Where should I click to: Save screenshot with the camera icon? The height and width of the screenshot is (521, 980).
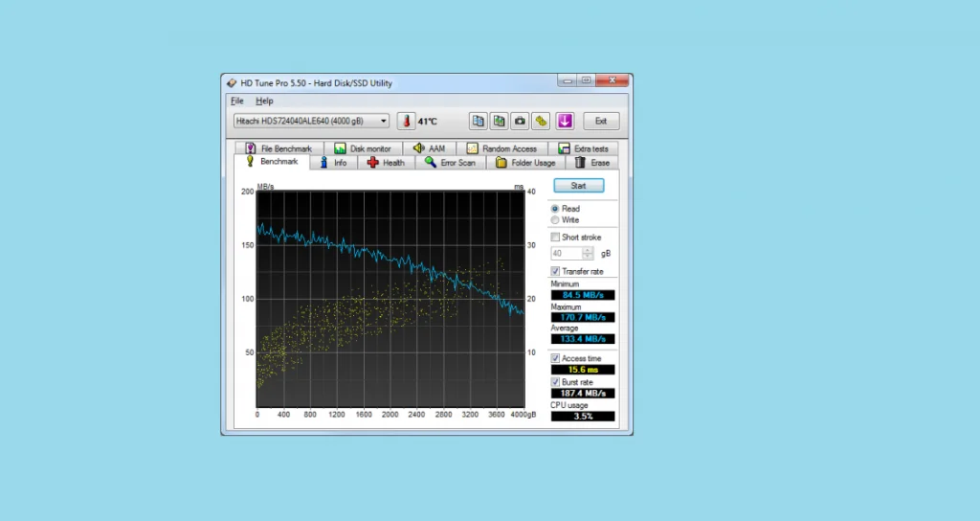click(x=520, y=121)
